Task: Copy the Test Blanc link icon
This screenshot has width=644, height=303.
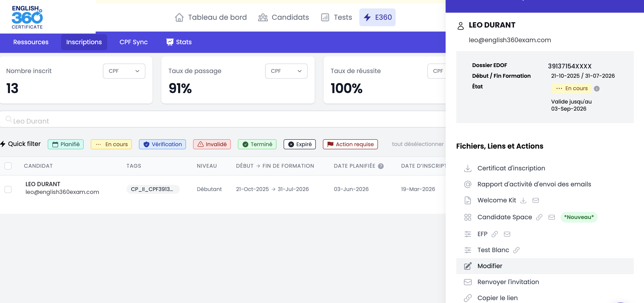Action: 516,250
